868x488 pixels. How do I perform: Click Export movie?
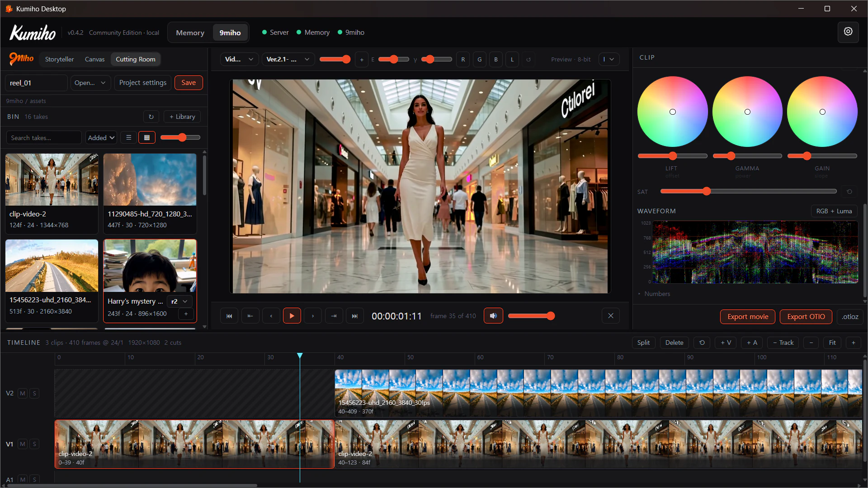(747, 317)
